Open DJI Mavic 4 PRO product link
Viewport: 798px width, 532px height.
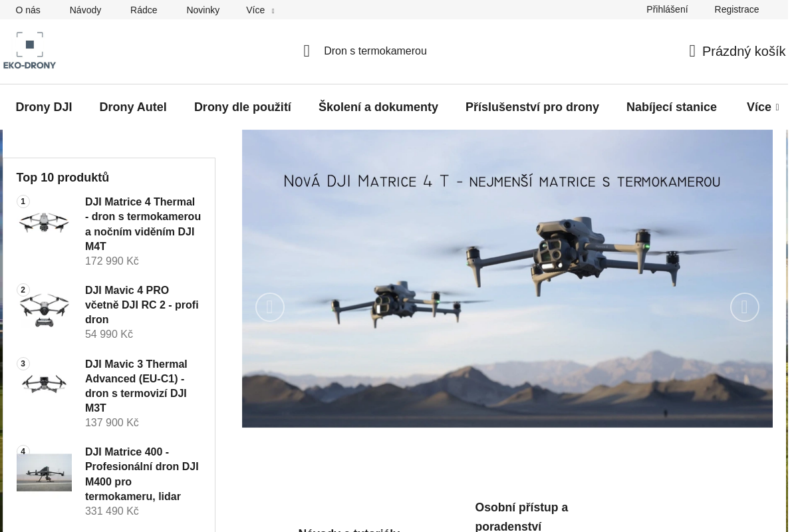click(x=142, y=305)
